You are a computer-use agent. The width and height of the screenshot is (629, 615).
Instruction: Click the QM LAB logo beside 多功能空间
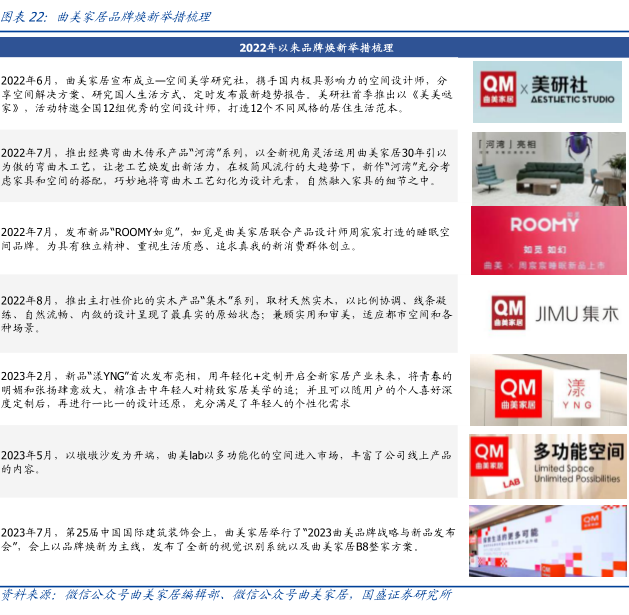pyautogui.click(x=498, y=462)
